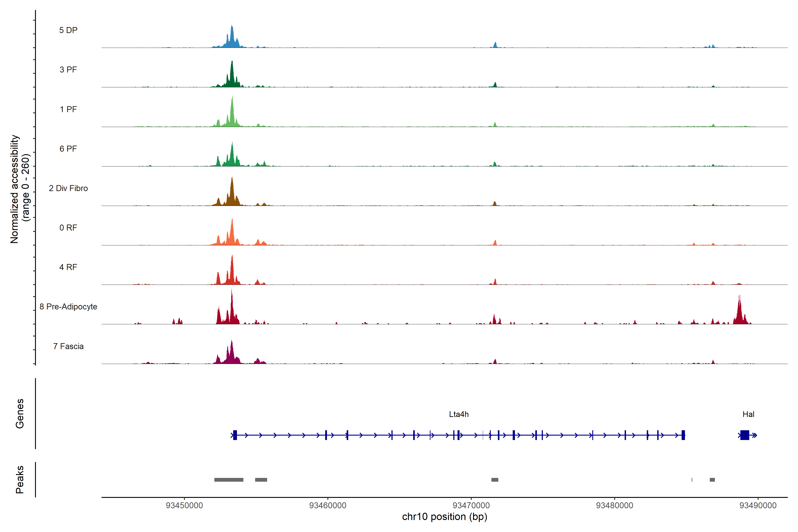Click the peak bar near 93470000
Viewport: 798px width, 532px height.
click(495, 480)
